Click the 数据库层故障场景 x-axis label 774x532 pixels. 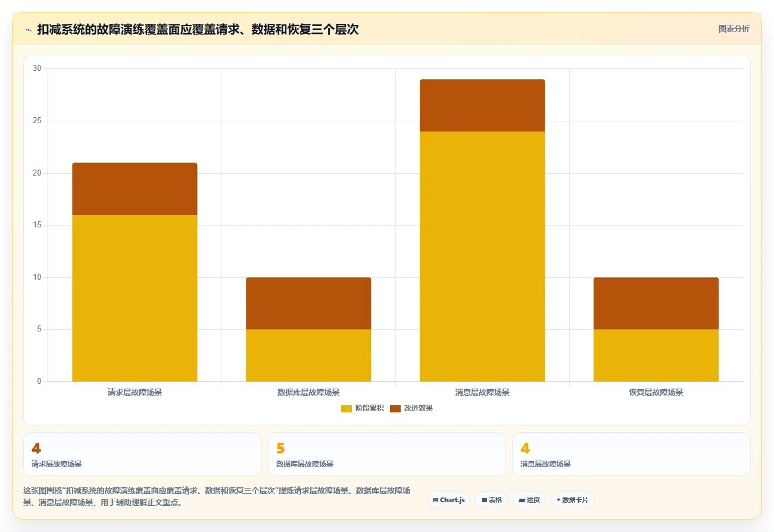tap(308, 392)
